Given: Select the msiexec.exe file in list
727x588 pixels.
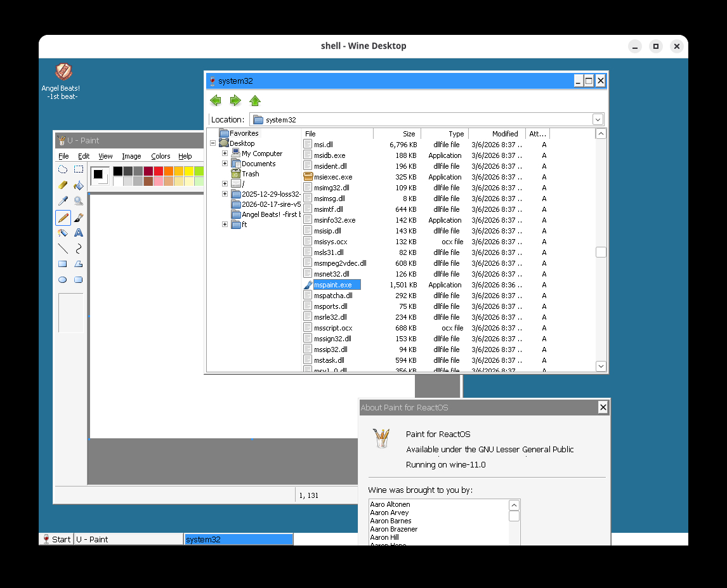Looking at the screenshot, I should click(x=332, y=177).
